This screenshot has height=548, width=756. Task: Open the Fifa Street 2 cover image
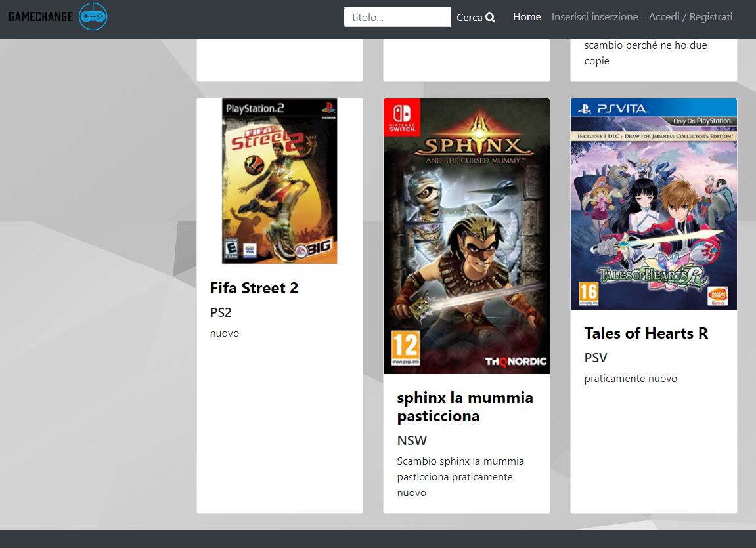pyautogui.click(x=280, y=182)
